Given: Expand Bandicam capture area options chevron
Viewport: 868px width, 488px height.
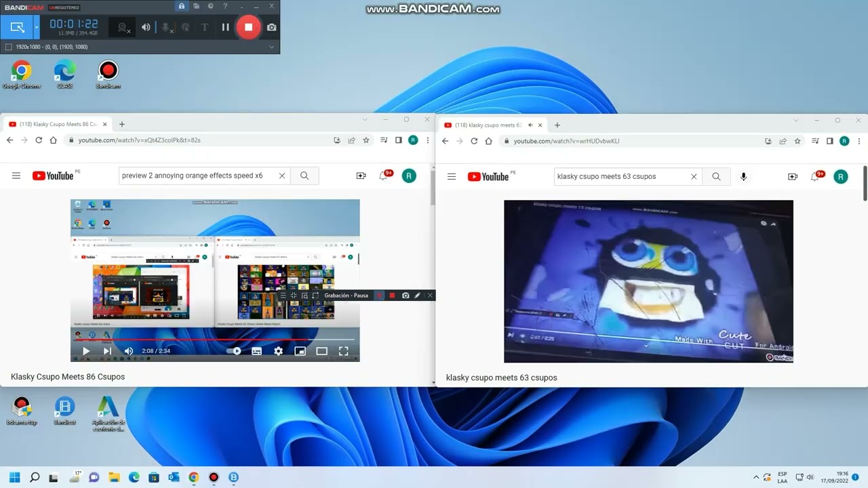Looking at the screenshot, I should [271, 47].
